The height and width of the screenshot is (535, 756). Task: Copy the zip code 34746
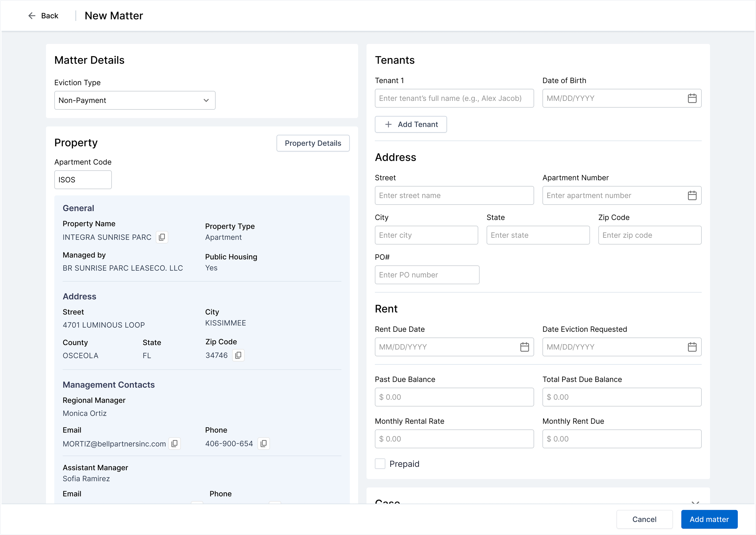[238, 355]
